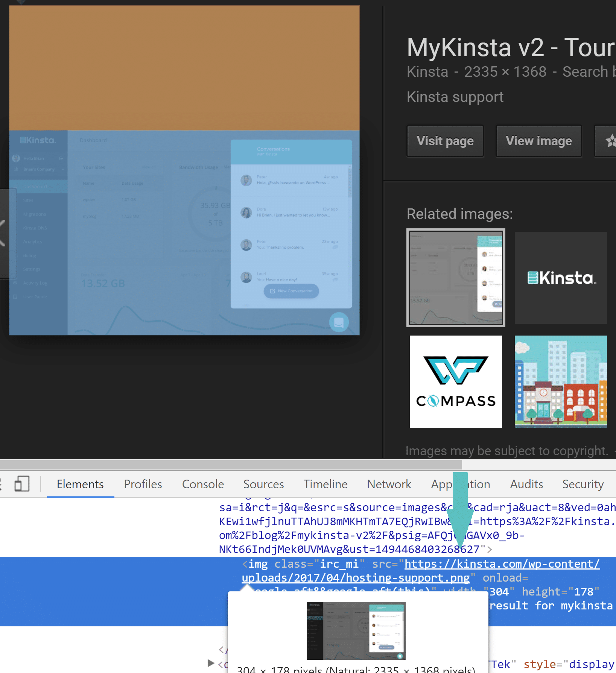Open the Audits panel
This screenshot has height=673, width=616.
point(526,484)
